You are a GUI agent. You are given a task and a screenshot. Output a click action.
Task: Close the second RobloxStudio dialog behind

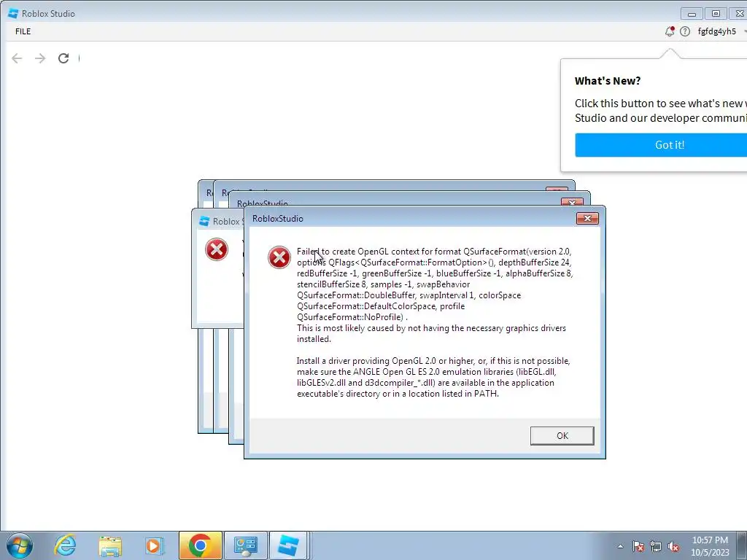click(572, 202)
